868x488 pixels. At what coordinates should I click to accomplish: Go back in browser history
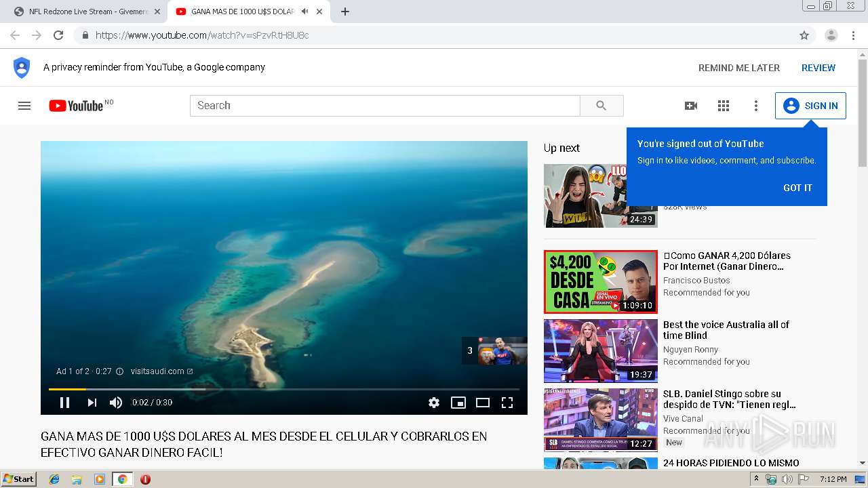click(15, 35)
